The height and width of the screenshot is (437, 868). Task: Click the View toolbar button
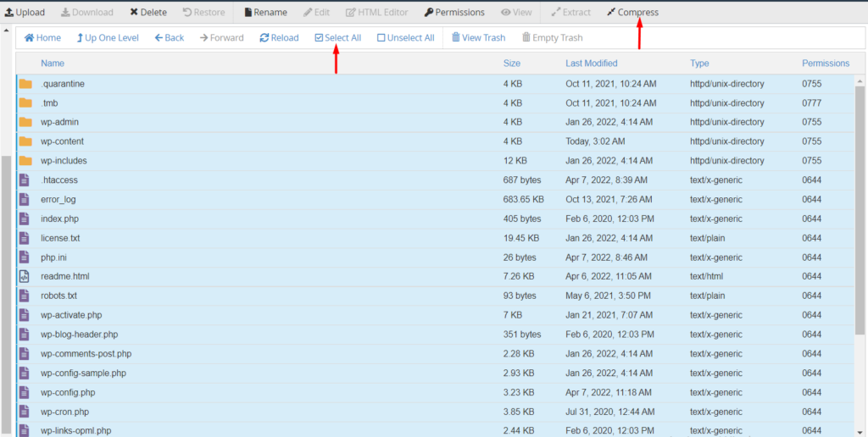coord(516,12)
